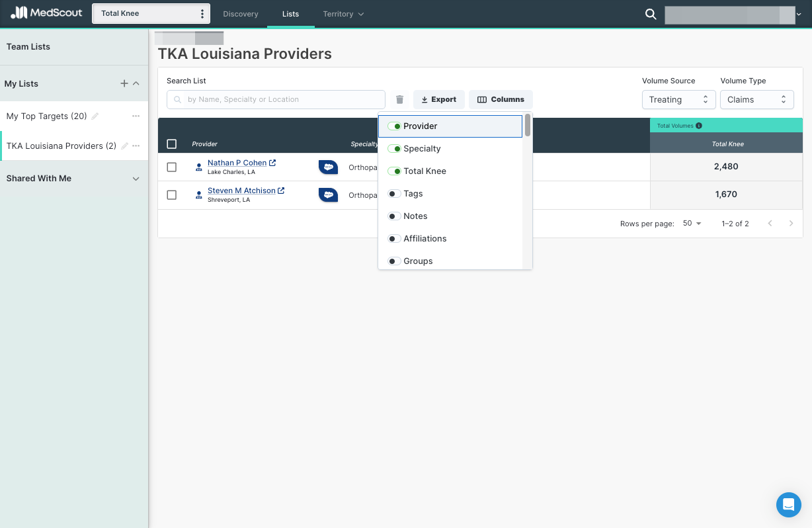Open the Volume Type Claims dropdown

tap(757, 99)
